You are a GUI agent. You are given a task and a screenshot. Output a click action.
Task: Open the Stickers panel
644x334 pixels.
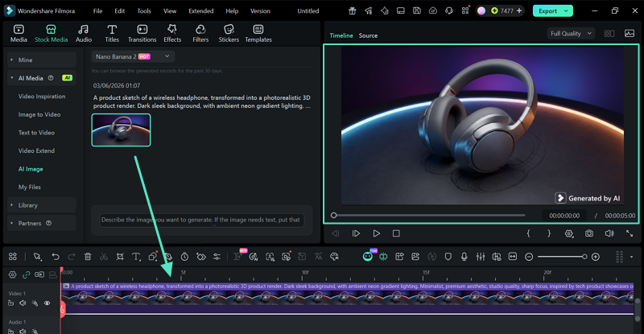click(229, 33)
